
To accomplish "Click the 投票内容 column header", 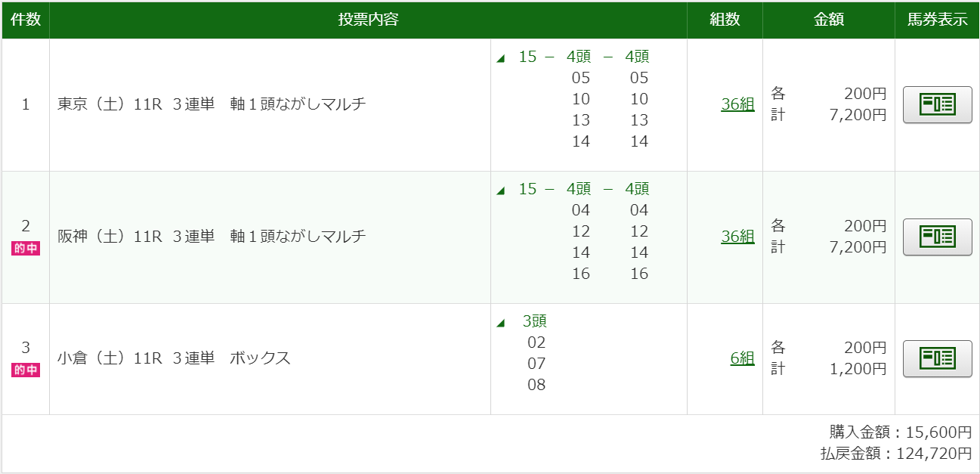I will pyautogui.click(x=368, y=20).
